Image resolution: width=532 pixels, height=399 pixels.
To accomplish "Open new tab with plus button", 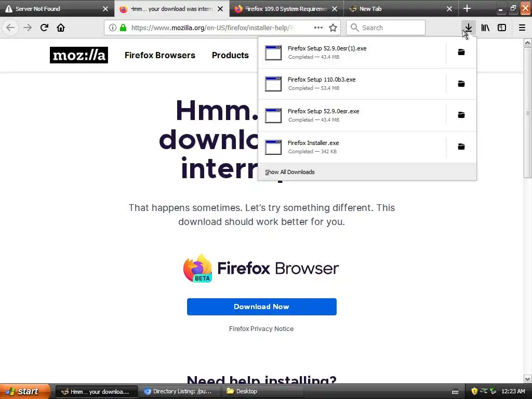I will click(x=467, y=8).
